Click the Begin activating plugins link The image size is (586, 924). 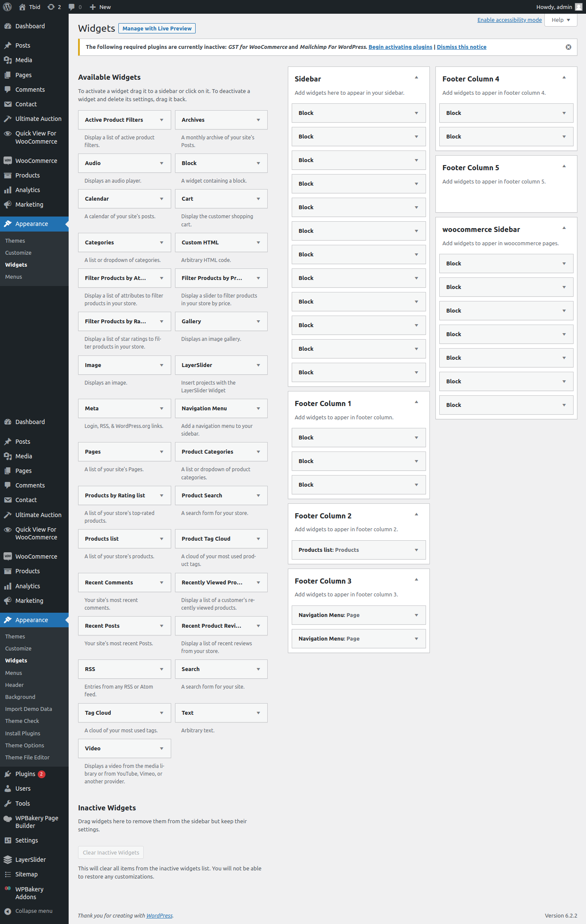400,47
